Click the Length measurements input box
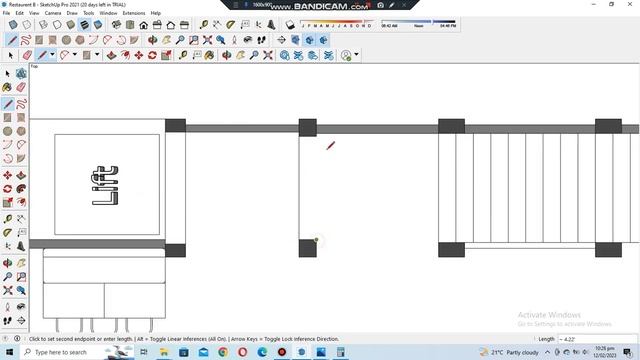The image size is (640, 360). 597,339
